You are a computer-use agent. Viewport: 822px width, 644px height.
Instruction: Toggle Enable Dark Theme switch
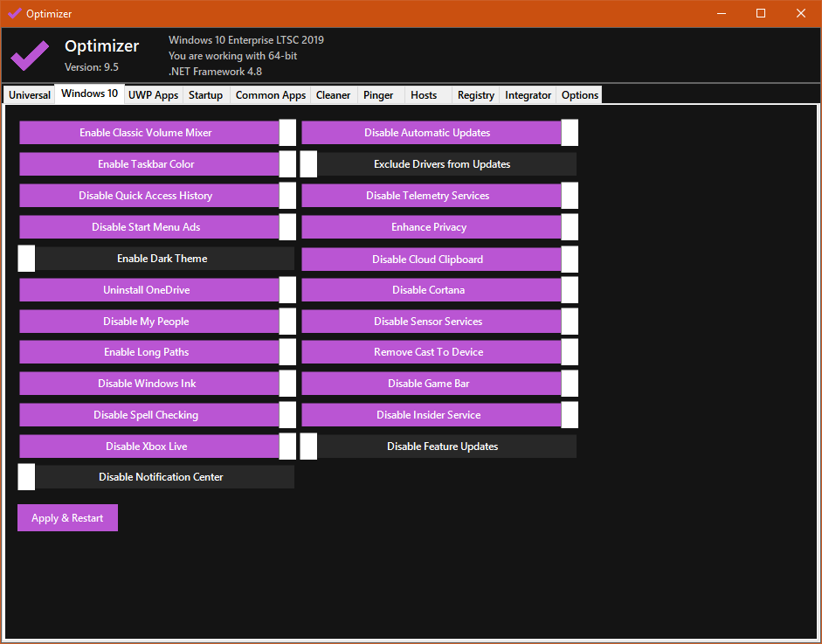tap(156, 259)
